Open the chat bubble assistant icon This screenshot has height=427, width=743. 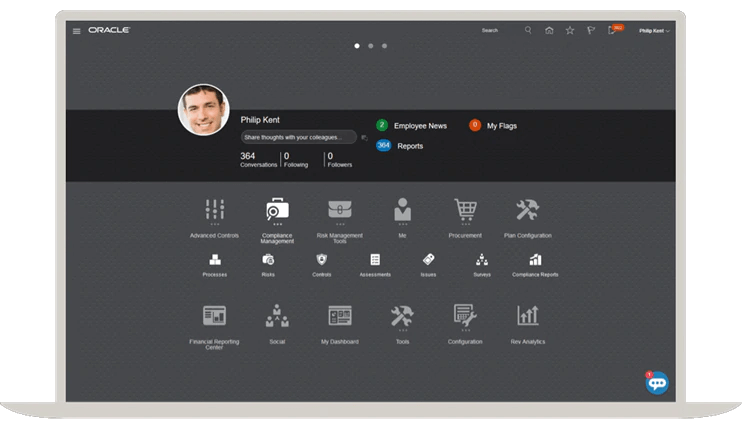656,383
